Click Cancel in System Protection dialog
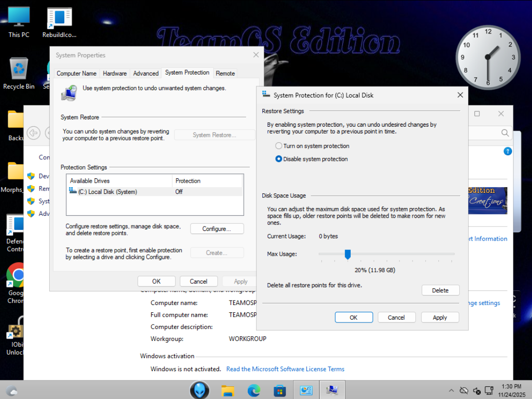Viewport: 532px width, 399px height. click(396, 317)
